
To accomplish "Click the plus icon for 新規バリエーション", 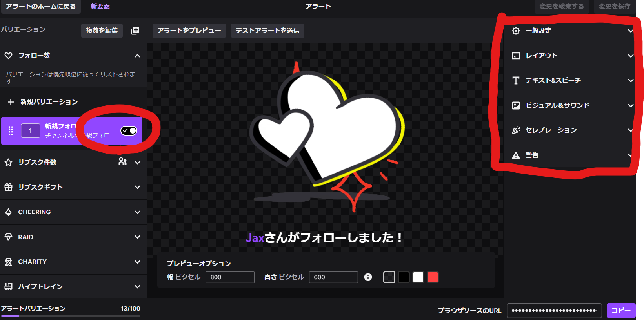I will click(11, 102).
